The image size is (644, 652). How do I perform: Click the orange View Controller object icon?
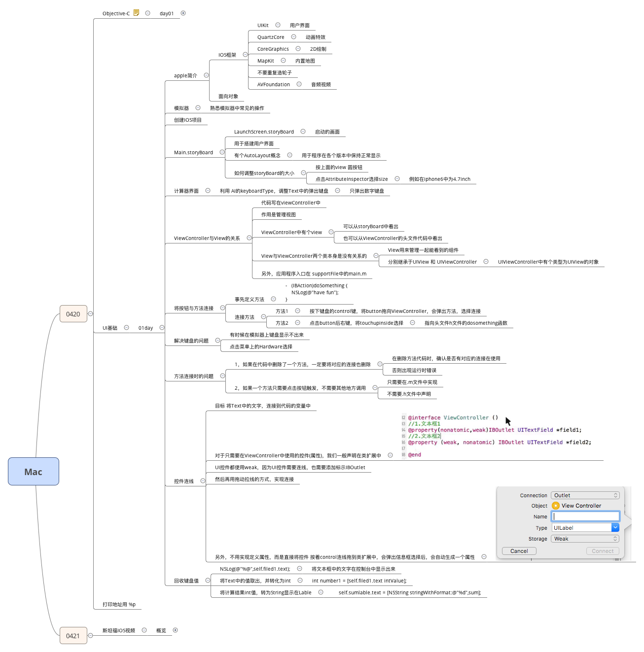point(556,506)
